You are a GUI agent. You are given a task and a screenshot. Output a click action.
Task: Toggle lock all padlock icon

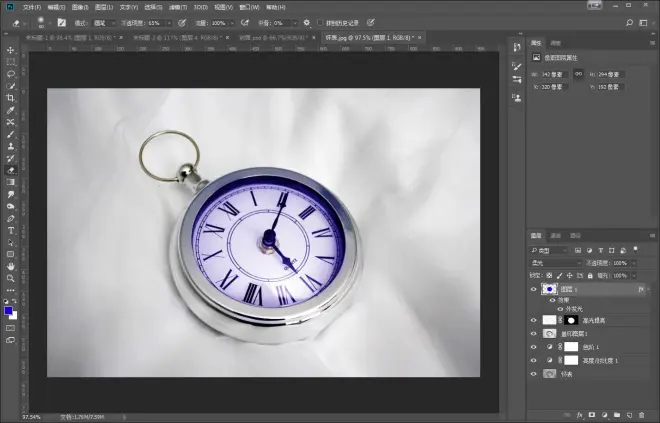(x=590, y=276)
